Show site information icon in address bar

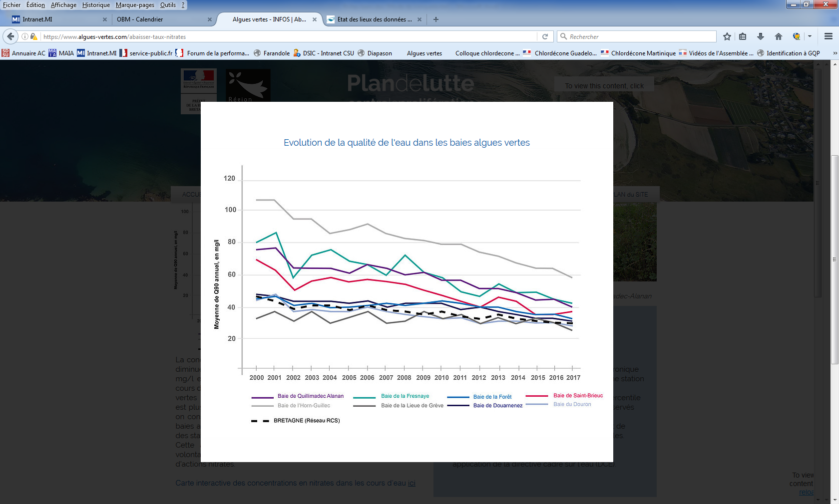pos(24,36)
